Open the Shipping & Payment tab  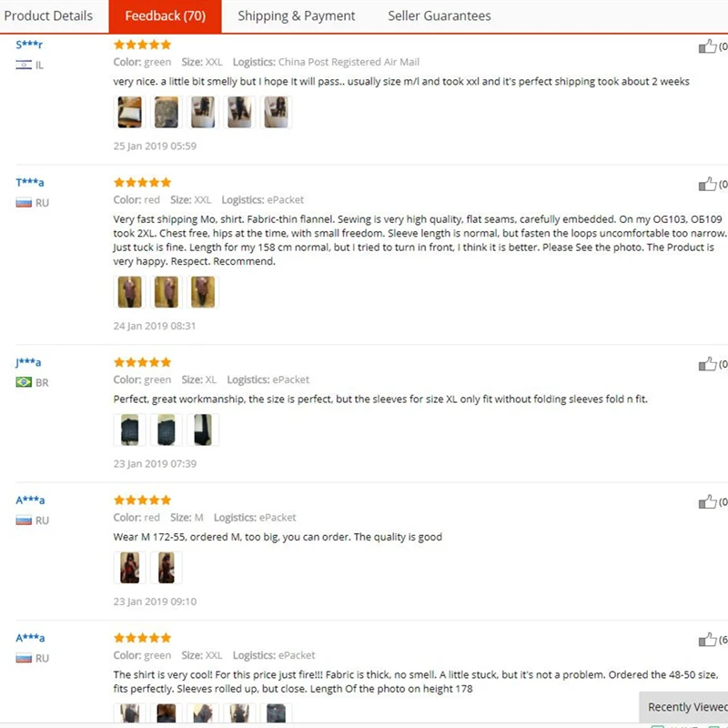tap(297, 15)
